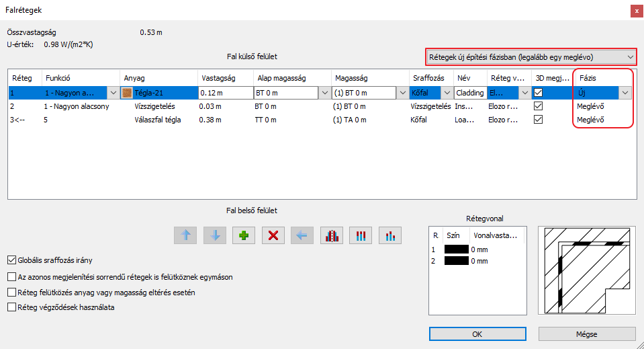
Task: Open Alap magasság dropdown arrow in row 1
Action: pyautogui.click(x=325, y=93)
